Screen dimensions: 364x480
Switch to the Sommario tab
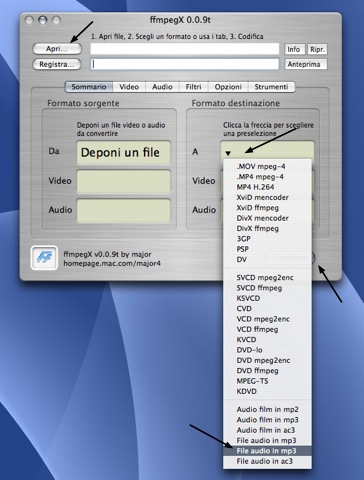(x=89, y=87)
